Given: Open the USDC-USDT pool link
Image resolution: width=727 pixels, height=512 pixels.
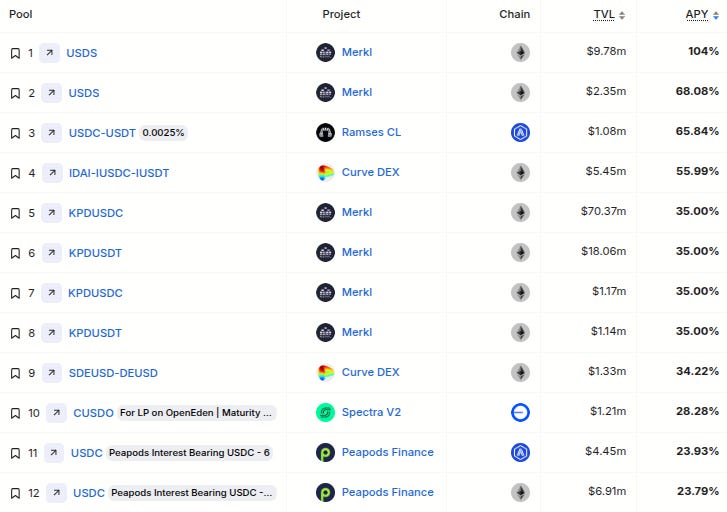Looking at the screenshot, I should tap(102, 133).
